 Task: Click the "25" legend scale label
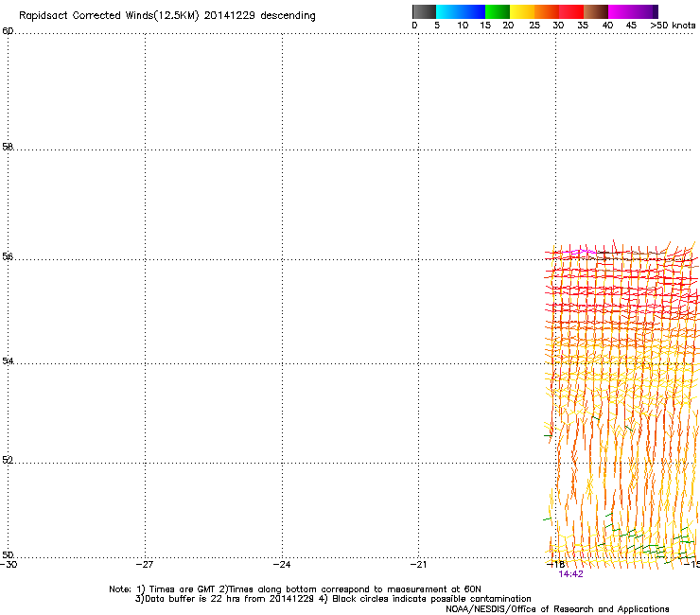click(x=534, y=26)
